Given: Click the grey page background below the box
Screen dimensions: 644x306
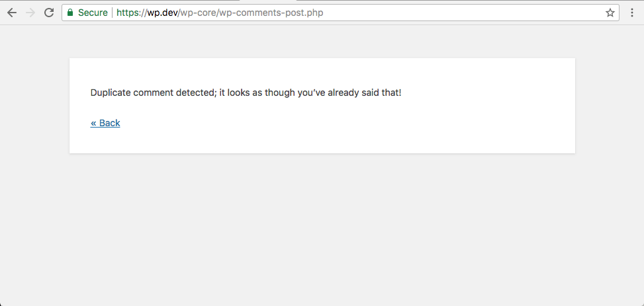Looking at the screenshot, I should pyautogui.click(x=322, y=230).
